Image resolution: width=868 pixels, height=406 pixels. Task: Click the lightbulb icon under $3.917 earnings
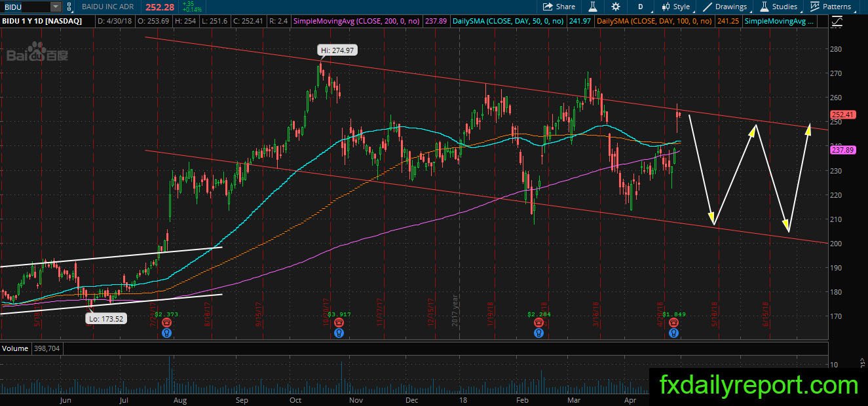[x=339, y=333]
